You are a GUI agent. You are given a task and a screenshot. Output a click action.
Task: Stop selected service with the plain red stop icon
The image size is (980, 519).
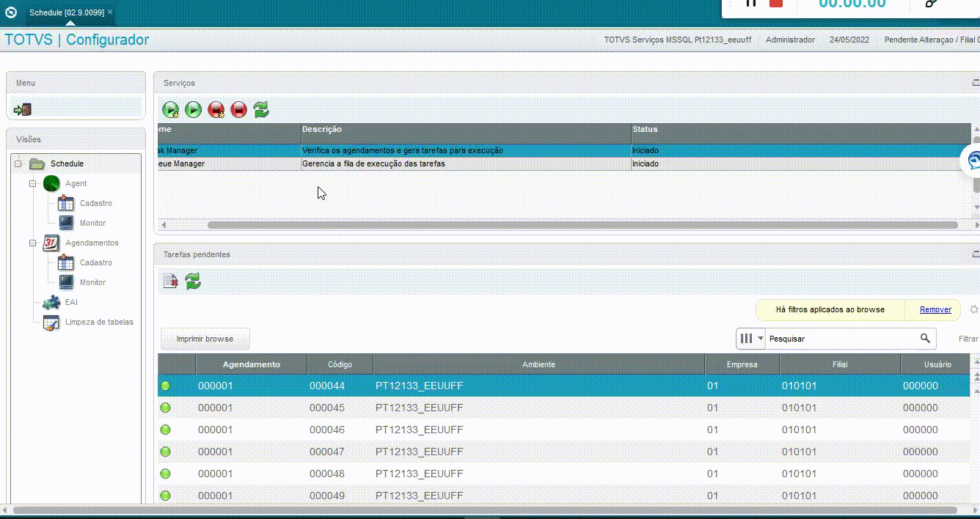tap(238, 110)
